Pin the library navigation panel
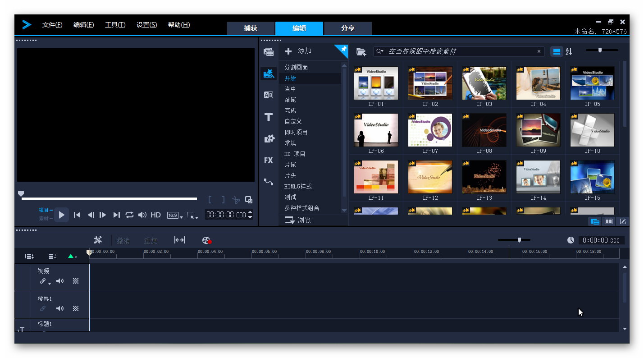This screenshot has width=644, height=358. coord(343,48)
